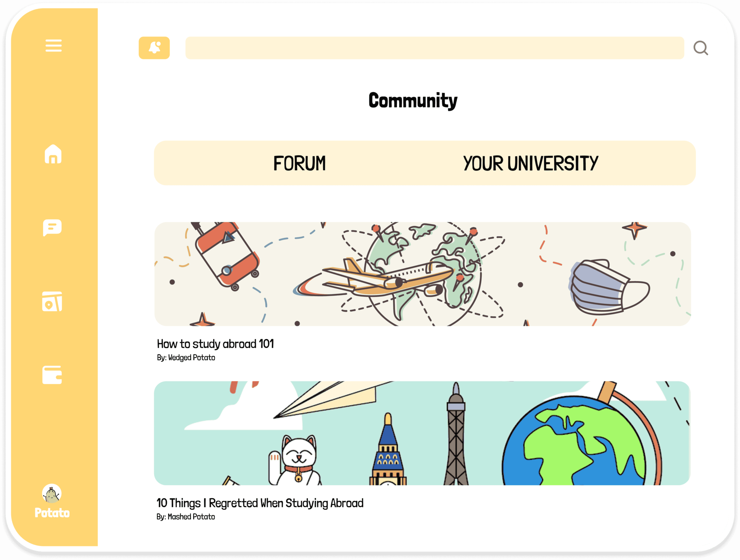Switch to the FORUM tab
The image size is (740, 560).
(x=299, y=163)
